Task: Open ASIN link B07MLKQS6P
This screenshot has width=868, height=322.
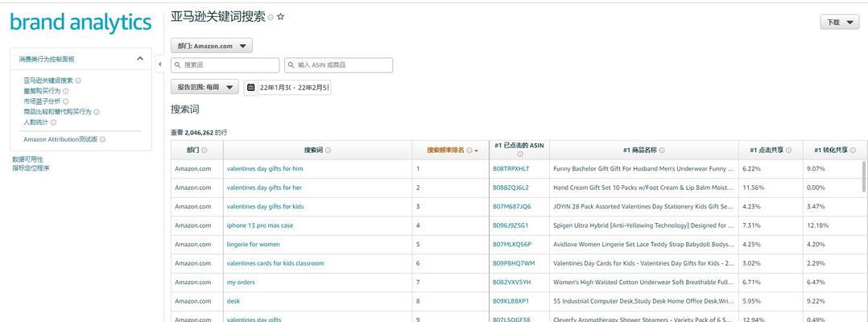Action: 512,245
